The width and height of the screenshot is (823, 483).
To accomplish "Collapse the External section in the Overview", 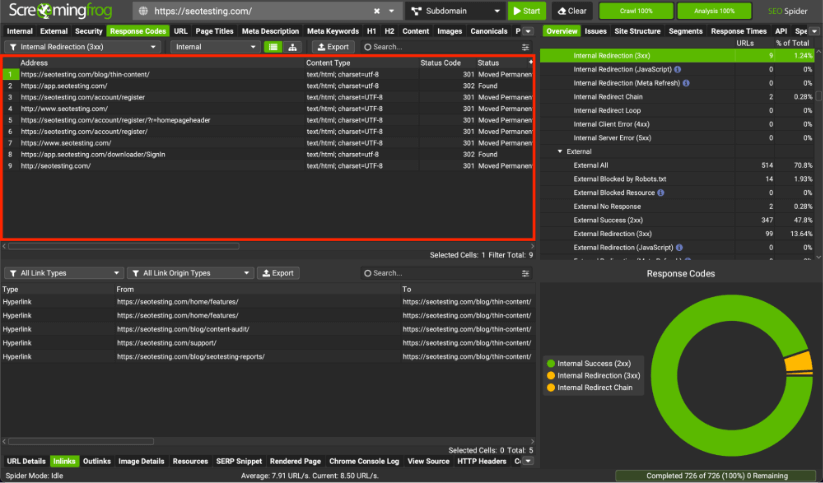I will click(560, 151).
